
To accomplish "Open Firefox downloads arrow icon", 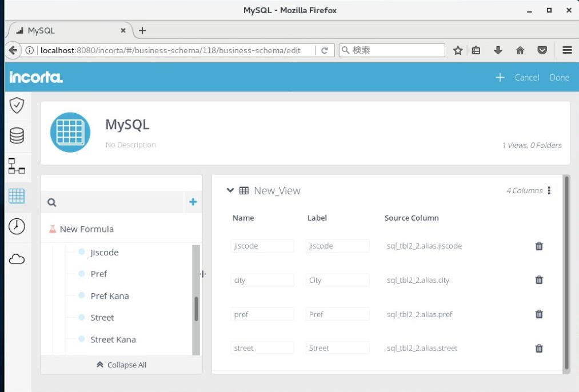I will [498, 50].
